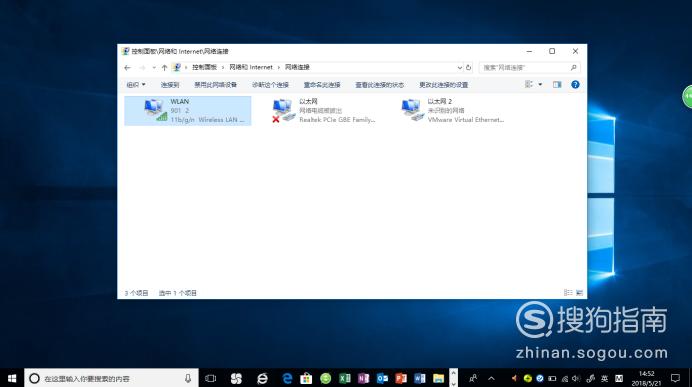Click the Cortana microphone icon

tap(188, 378)
